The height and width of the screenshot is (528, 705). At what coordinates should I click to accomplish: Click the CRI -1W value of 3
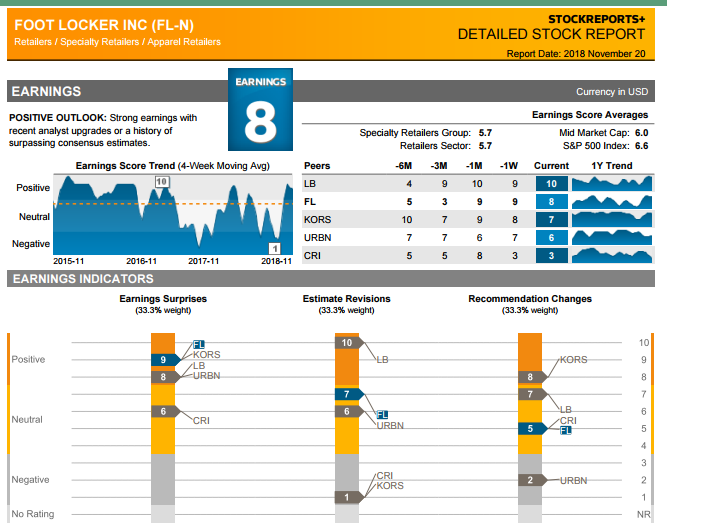click(x=515, y=255)
